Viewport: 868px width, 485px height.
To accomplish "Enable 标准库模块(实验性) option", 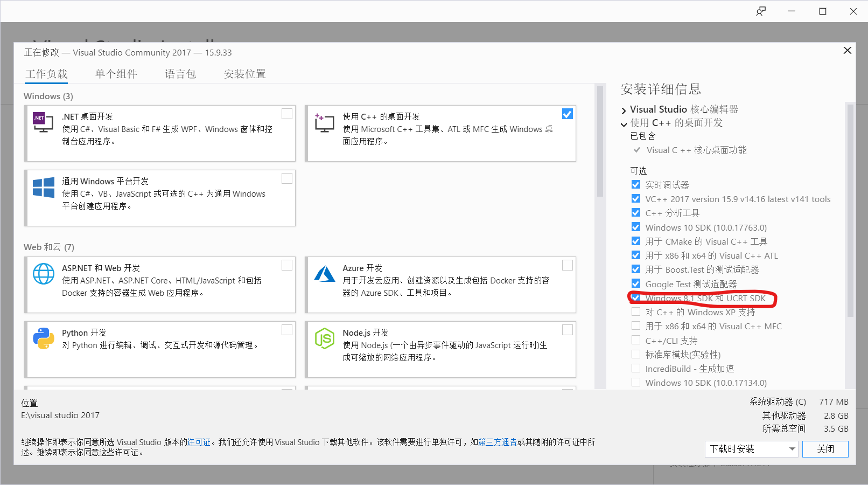I will pos(636,354).
